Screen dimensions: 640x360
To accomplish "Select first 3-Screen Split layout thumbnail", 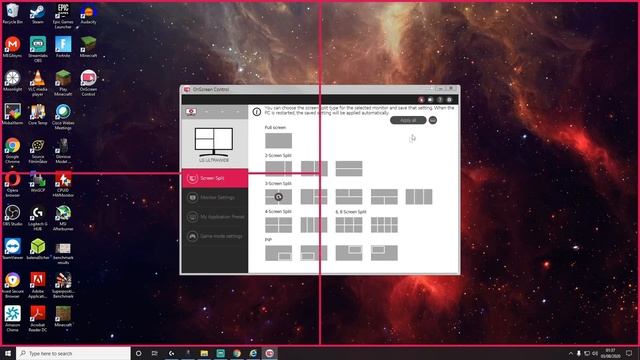I will (x=278, y=197).
